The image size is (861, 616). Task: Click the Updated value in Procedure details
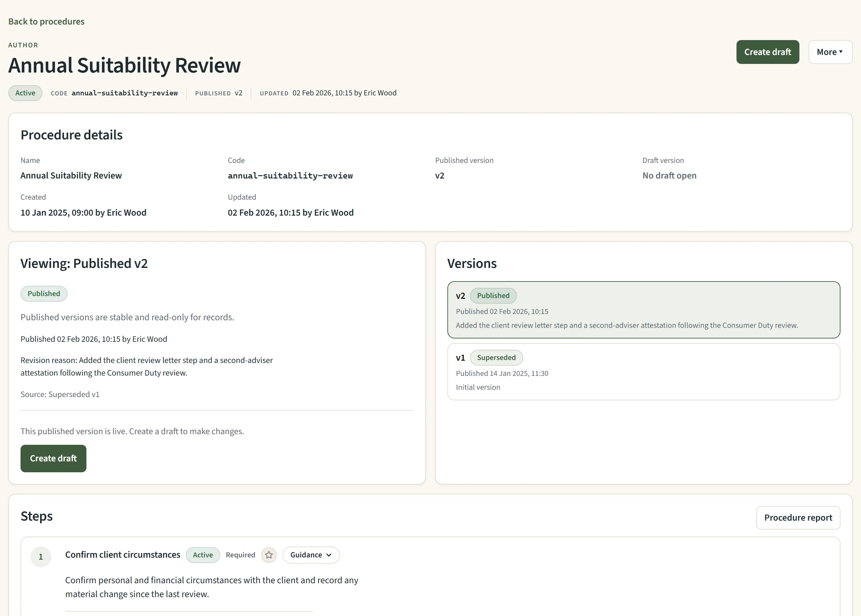click(290, 212)
